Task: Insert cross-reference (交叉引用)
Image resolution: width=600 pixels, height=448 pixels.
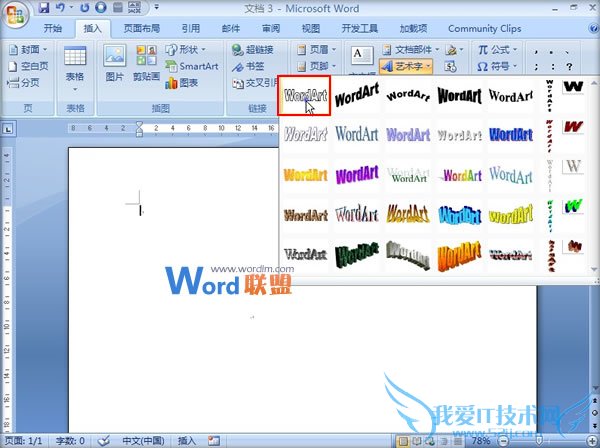Action: (x=255, y=83)
